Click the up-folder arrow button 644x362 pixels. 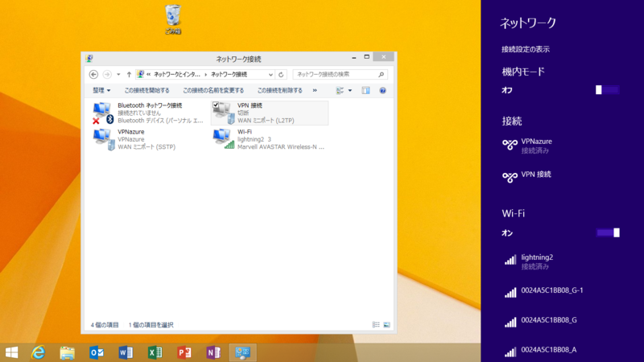129,74
